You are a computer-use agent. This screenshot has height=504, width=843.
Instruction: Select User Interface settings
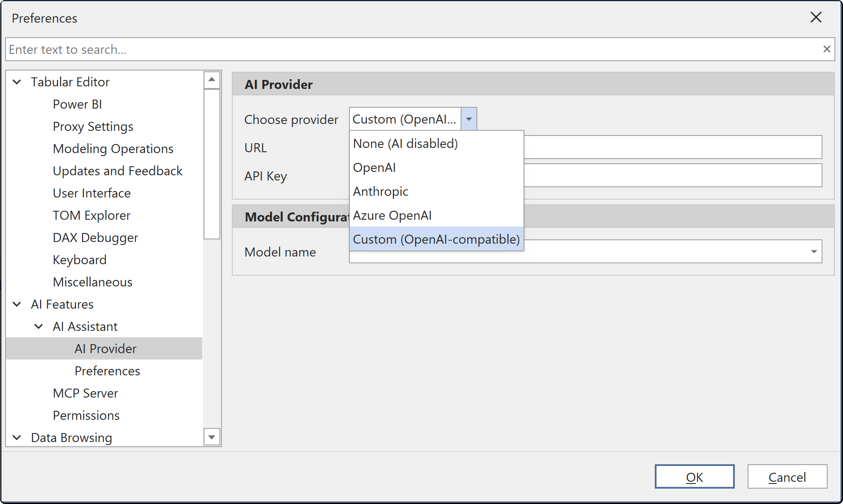click(92, 193)
